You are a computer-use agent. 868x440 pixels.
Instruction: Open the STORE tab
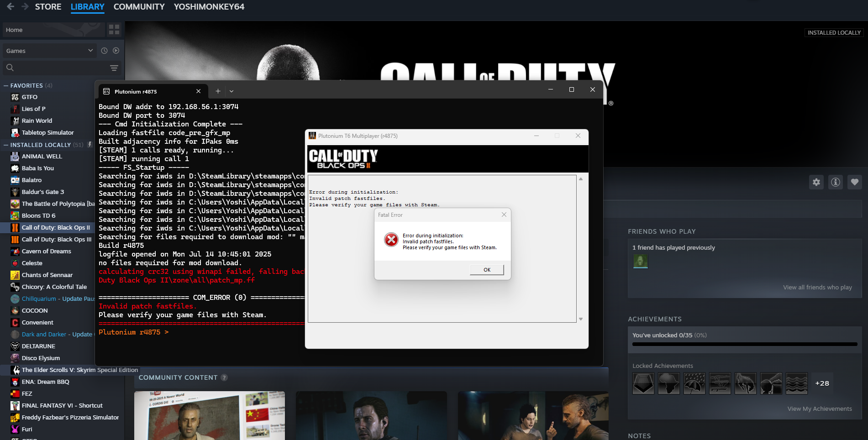(x=48, y=7)
